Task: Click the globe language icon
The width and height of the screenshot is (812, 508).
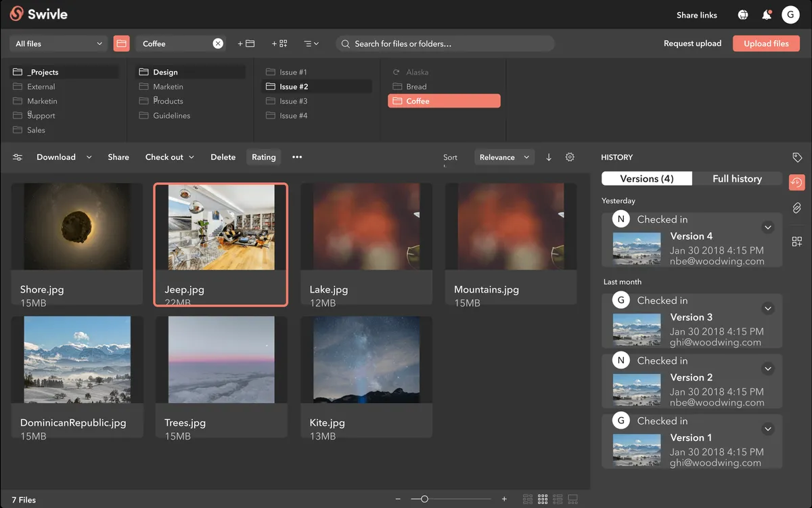Action: (x=743, y=15)
